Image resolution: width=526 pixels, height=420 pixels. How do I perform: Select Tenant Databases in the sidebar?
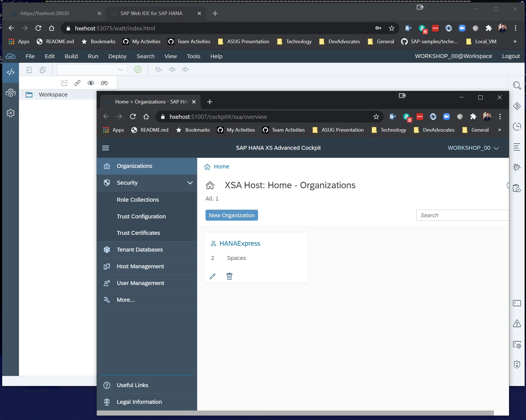click(140, 250)
